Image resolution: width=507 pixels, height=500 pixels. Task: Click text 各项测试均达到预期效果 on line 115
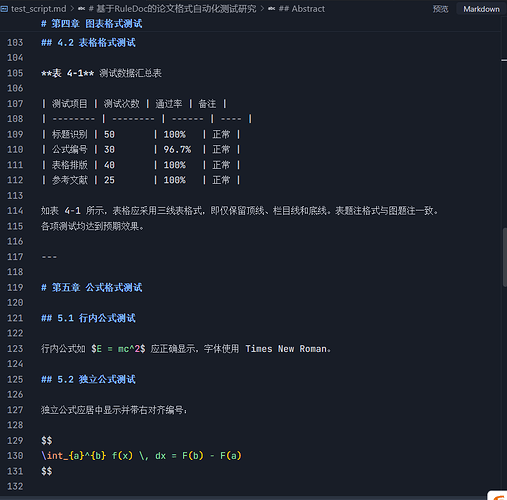pyautogui.click(x=92, y=226)
